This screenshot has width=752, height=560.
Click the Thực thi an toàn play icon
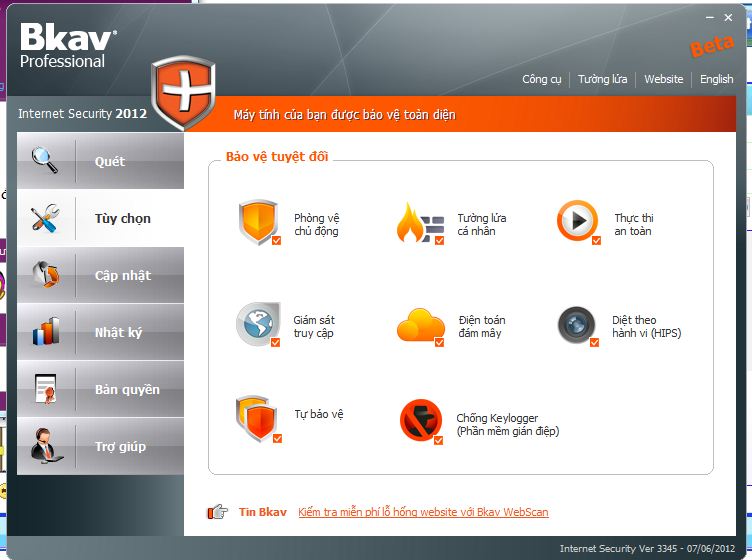tap(577, 221)
